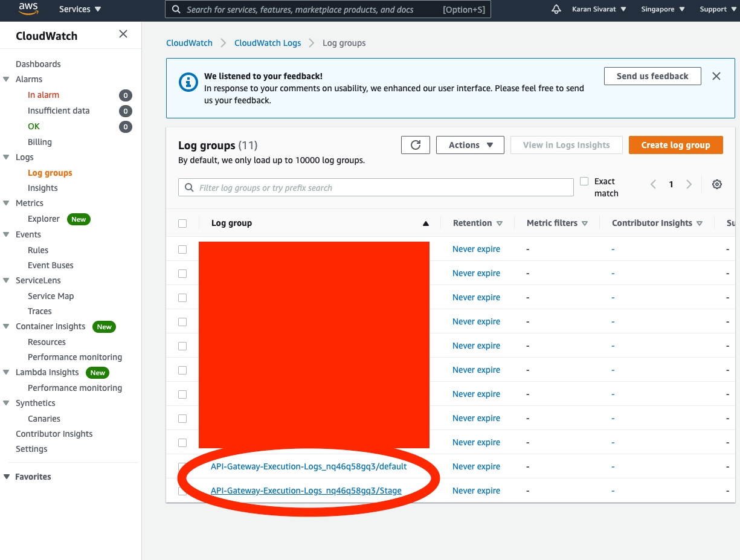
Task: Open API-Gateway-Execution-Logs_nq46q58gq3/default log group
Action: pos(309,466)
